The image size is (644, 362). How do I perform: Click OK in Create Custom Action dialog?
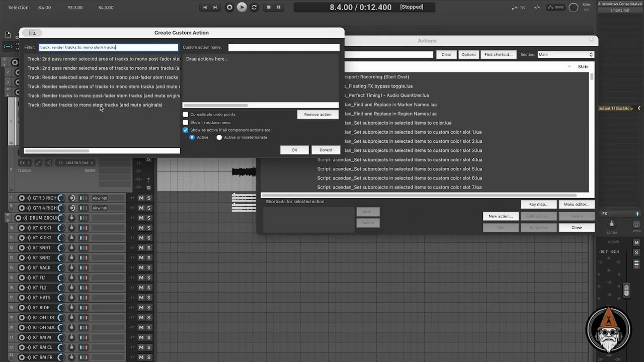[294, 150]
